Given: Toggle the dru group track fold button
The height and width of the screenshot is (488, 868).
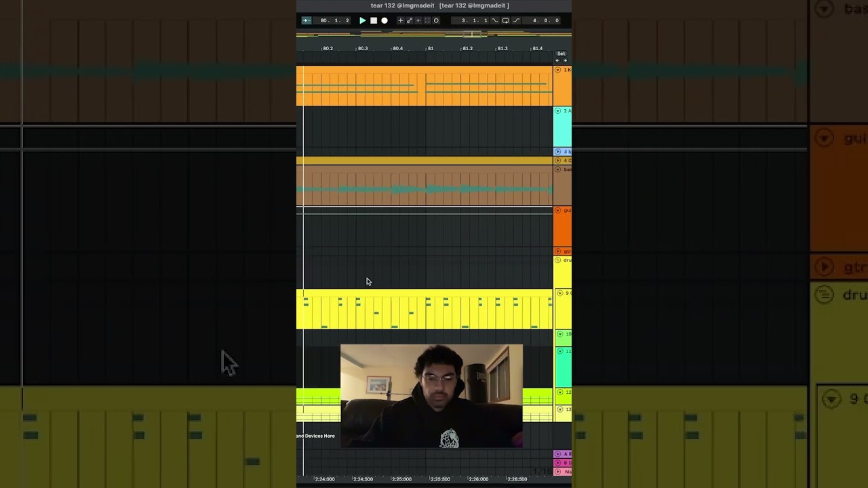Looking at the screenshot, I should pyautogui.click(x=558, y=260).
